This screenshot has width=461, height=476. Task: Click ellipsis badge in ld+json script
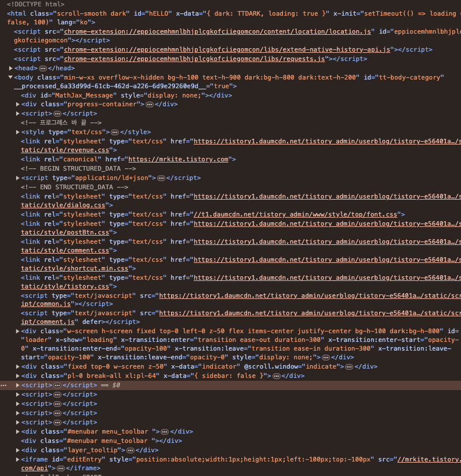pyautogui.click(x=161, y=178)
